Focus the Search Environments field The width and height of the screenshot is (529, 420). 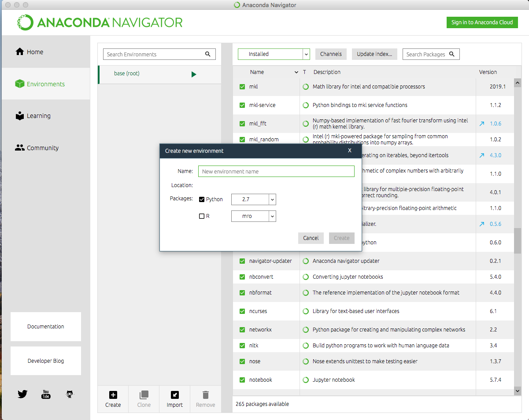click(159, 54)
